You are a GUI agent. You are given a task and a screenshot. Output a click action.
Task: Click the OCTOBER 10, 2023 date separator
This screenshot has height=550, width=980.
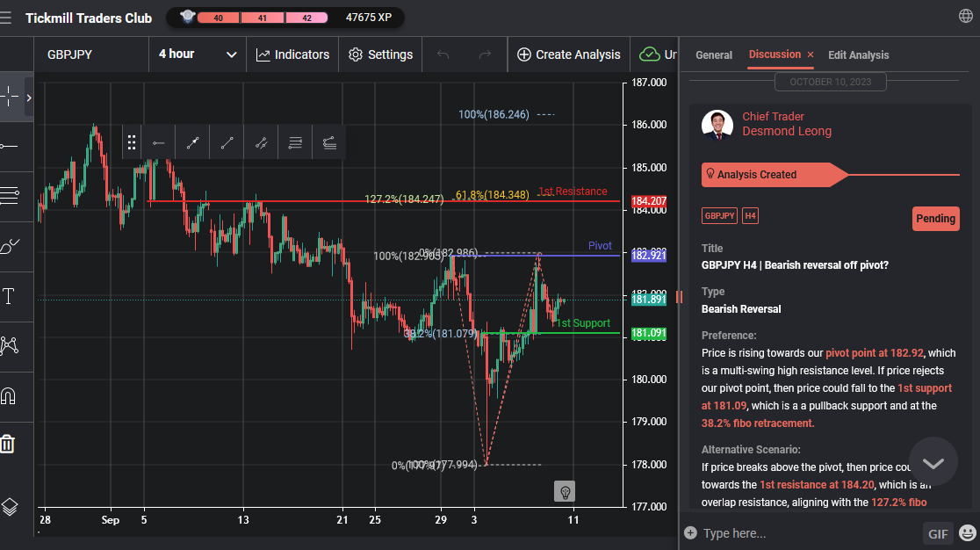830,82
